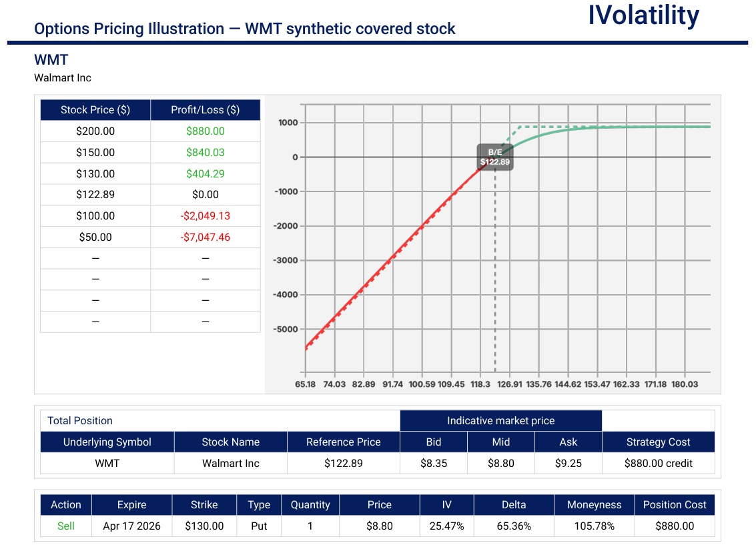Select the $880.00 profit value for $200.00
The height and width of the screenshot is (547, 756).
(205, 131)
